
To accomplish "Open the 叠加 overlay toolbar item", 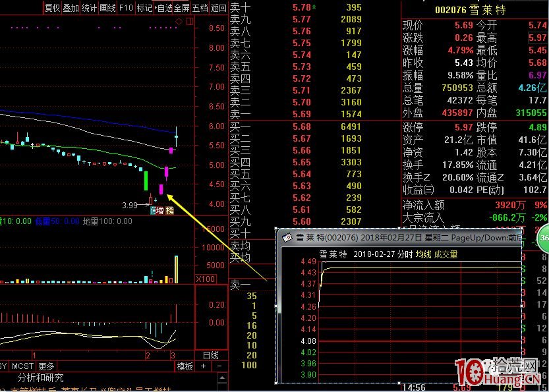I will [x=71, y=8].
